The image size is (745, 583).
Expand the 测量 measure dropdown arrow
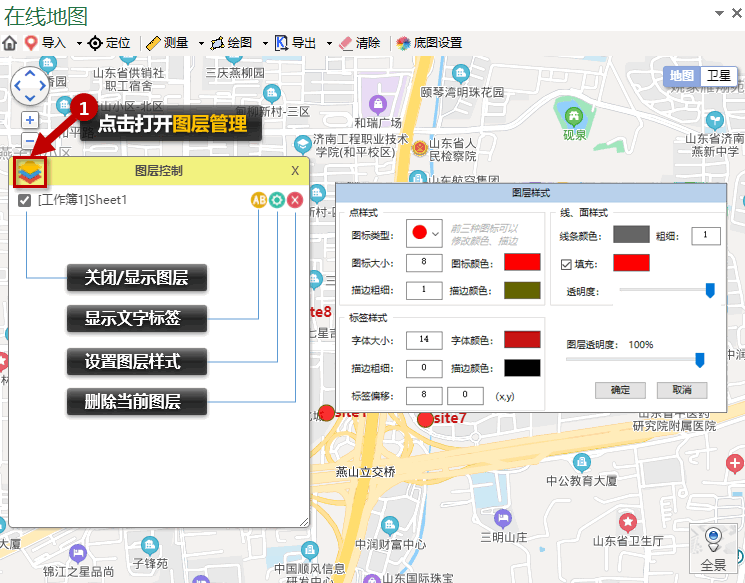click(201, 44)
